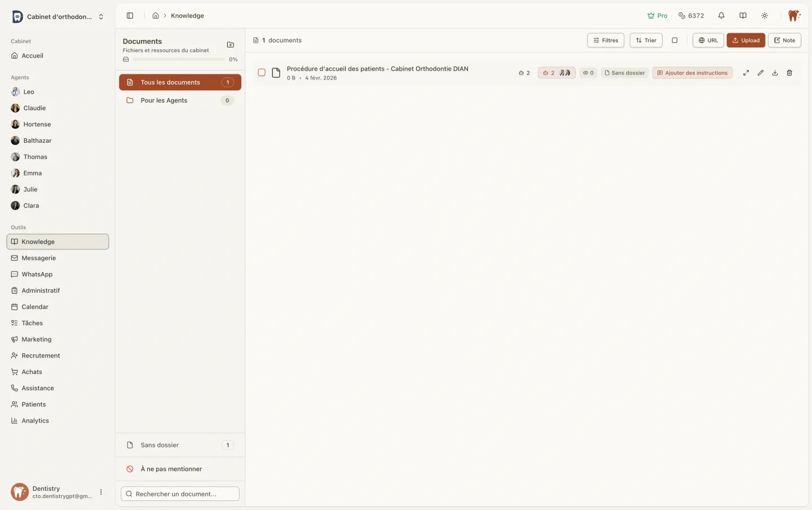Check the Procédure d'accueil document checkbox
The image size is (812, 510).
[262, 73]
